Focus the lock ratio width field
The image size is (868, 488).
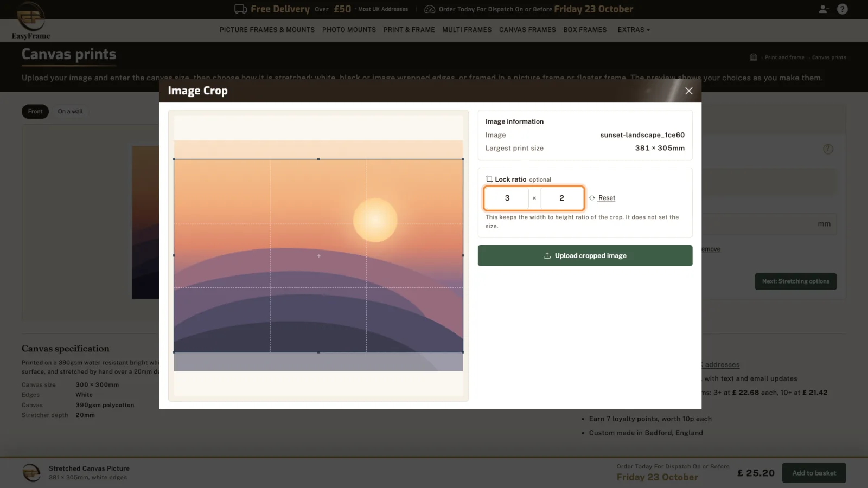click(x=507, y=198)
